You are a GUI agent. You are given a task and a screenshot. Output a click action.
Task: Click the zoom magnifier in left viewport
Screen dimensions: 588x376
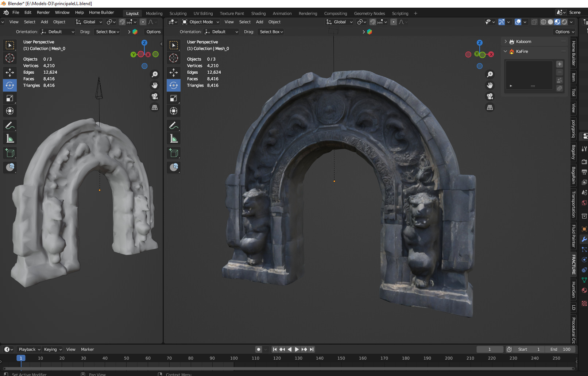(155, 74)
